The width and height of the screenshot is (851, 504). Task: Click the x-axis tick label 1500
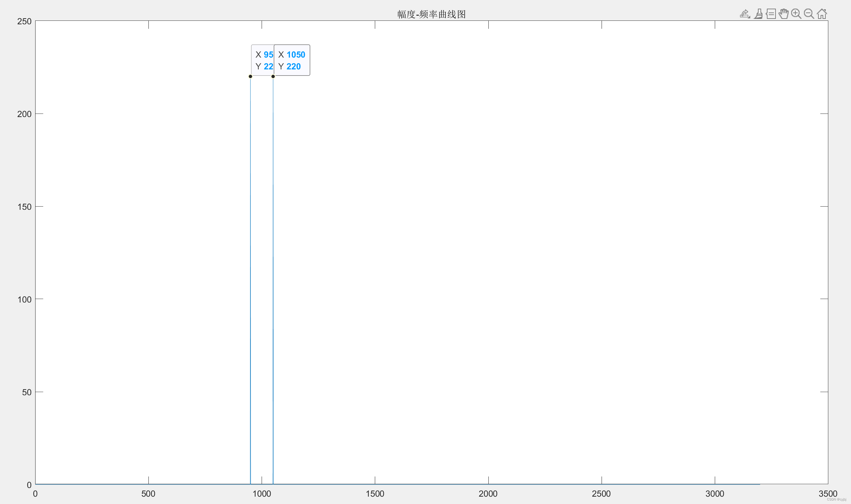click(x=375, y=494)
